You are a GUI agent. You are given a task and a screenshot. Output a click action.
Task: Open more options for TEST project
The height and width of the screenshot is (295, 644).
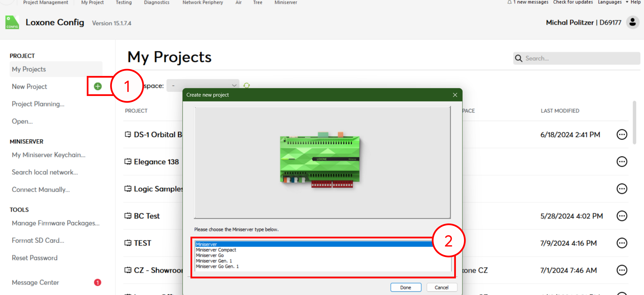point(621,243)
